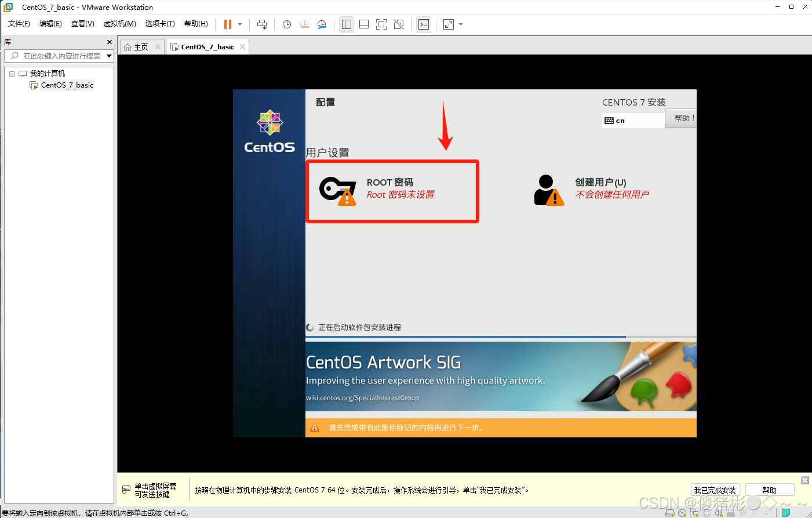
Task: Click the 用户设置 heading text
Action: 327,153
